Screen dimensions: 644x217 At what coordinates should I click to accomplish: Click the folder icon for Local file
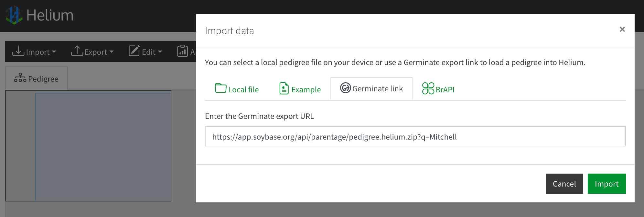tap(220, 88)
